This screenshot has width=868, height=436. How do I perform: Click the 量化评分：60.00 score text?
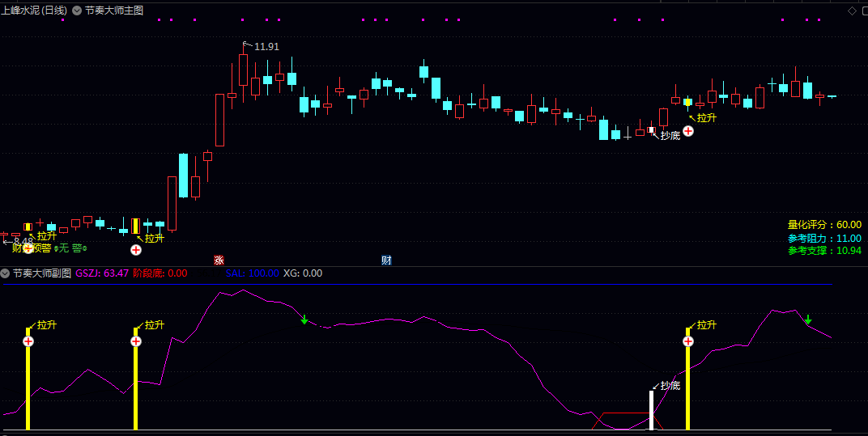(x=825, y=225)
